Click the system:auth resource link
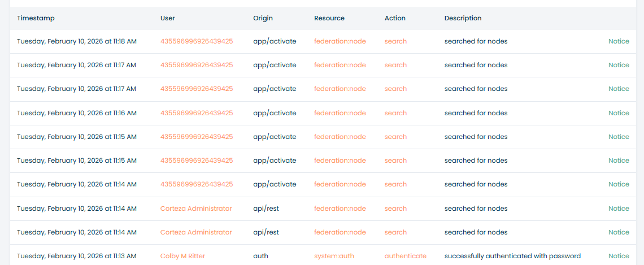 coord(334,256)
